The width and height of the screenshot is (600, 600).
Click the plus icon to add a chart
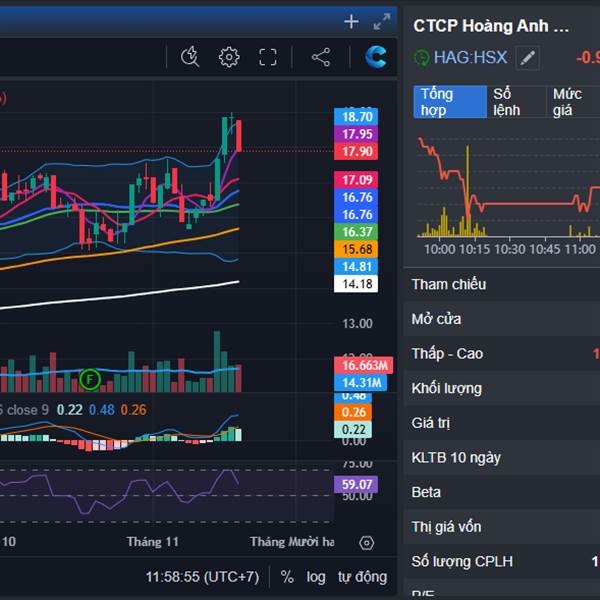pos(351,22)
